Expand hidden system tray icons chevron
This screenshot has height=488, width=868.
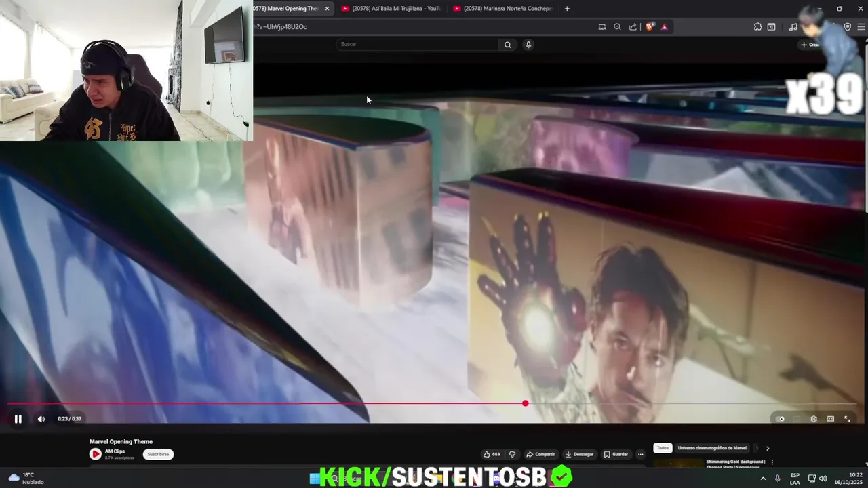pos(763,479)
